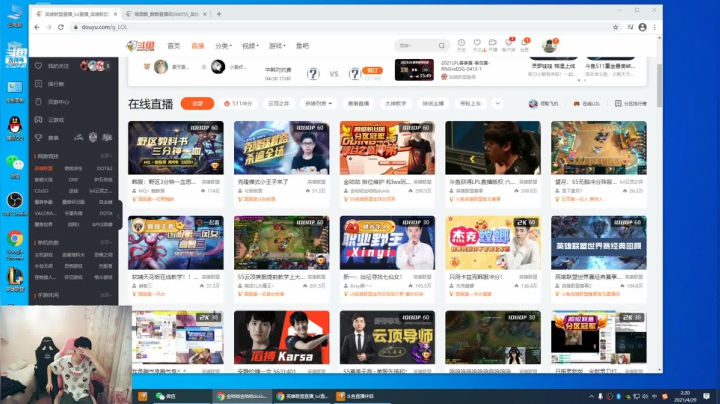Screen dimensions: 720x404
Task: Select the 英雄联盟 category in sidebar
Action: coord(44,168)
